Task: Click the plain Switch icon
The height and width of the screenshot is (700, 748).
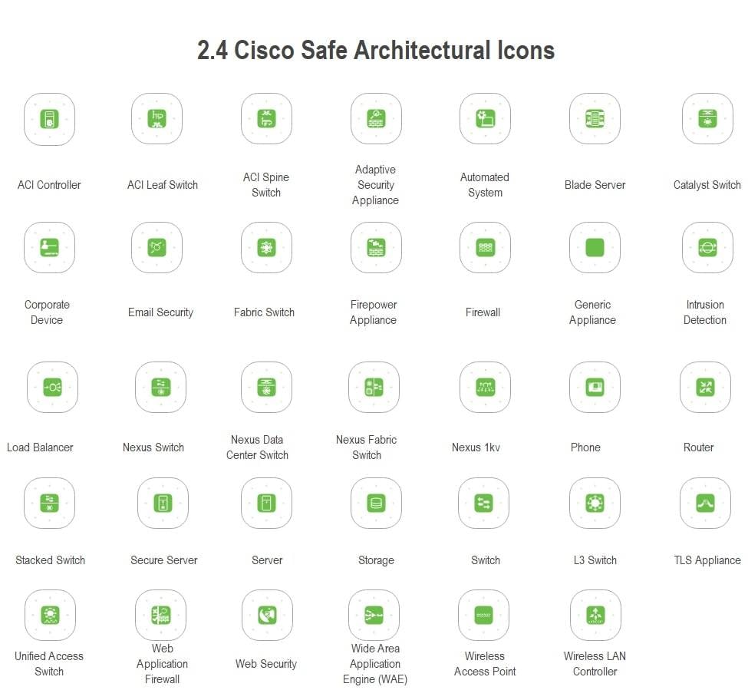Action: 484,503
